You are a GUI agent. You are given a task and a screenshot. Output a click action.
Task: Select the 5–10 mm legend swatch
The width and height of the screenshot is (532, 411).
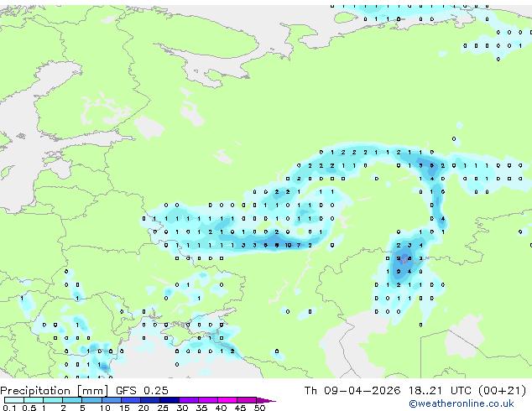(x=91, y=400)
